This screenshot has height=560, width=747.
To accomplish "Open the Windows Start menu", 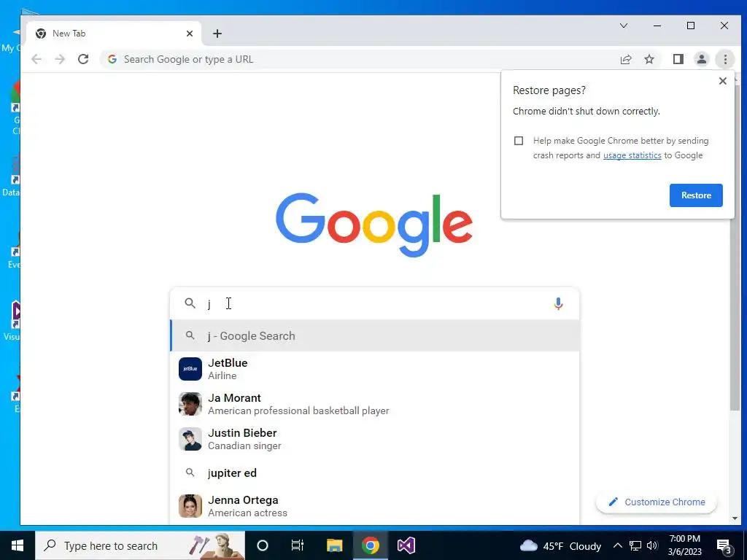I will pos(18,545).
